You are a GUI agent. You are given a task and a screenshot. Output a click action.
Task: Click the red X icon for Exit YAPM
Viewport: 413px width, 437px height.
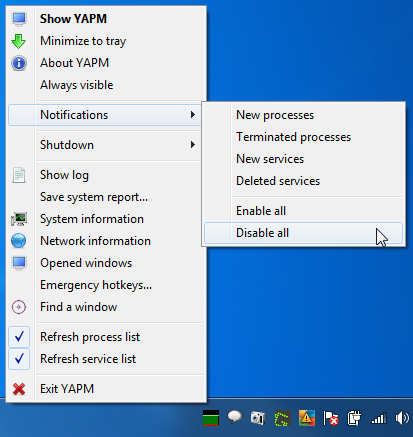click(19, 389)
